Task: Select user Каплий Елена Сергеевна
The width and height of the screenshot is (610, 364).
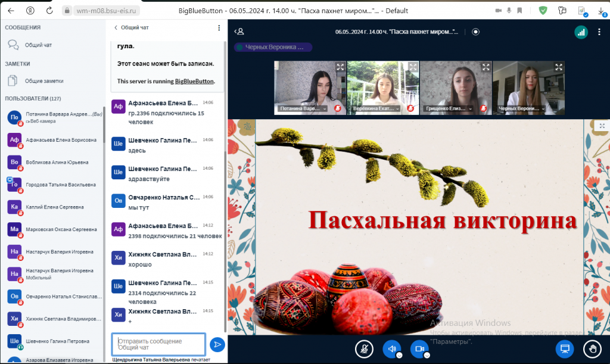Action: [x=54, y=207]
